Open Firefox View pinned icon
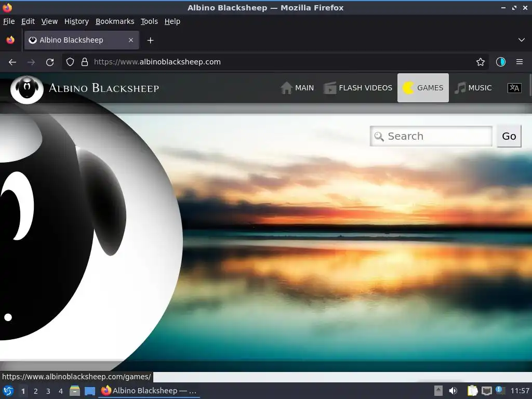532x399 pixels. click(10, 40)
